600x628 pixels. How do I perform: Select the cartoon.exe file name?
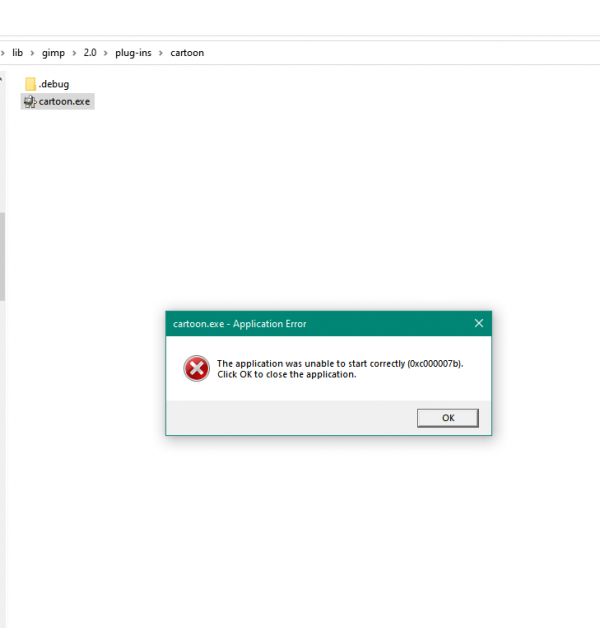click(64, 102)
